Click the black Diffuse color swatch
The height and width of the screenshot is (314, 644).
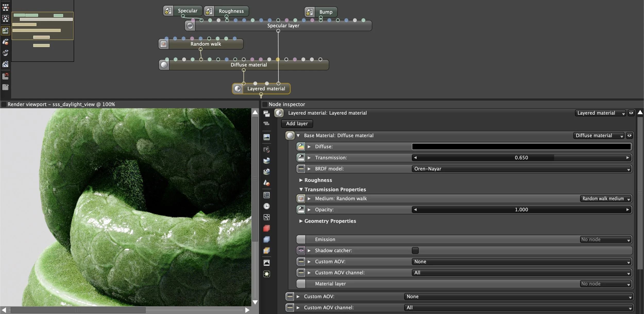(x=521, y=147)
